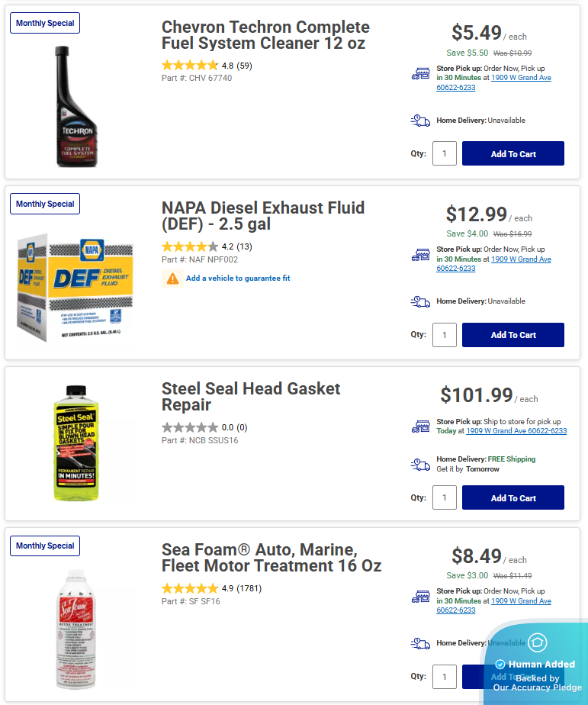The height and width of the screenshot is (705, 588).
Task: Click the Monthly Special badge on Sea Foam
Action: coord(44,546)
